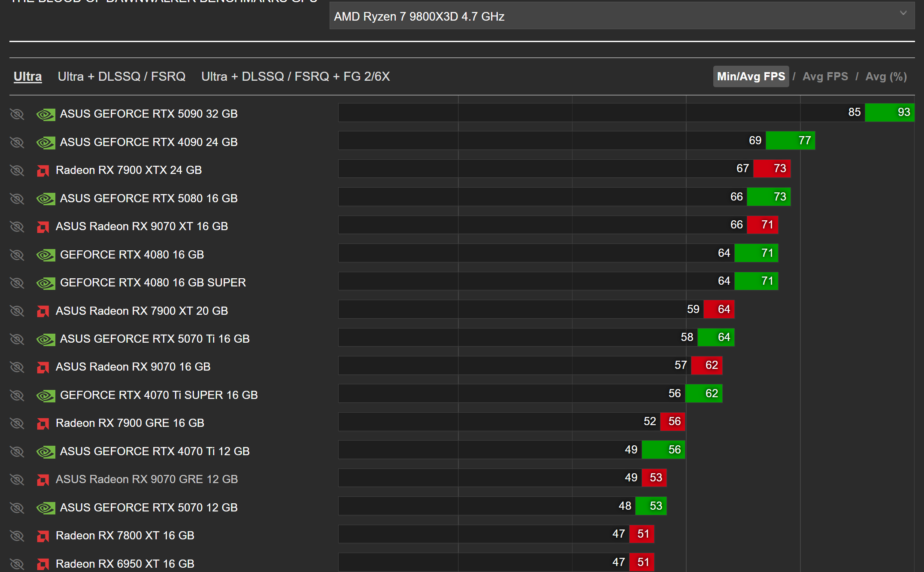Click the chevron arrow of the CPU selector
Viewport: 924px width, 572px height.
(903, 13)
